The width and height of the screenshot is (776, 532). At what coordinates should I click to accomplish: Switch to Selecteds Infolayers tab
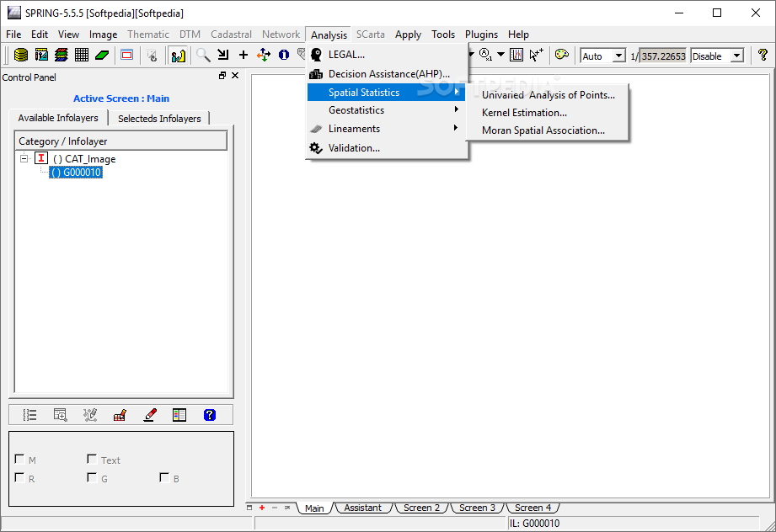(159, 119)
